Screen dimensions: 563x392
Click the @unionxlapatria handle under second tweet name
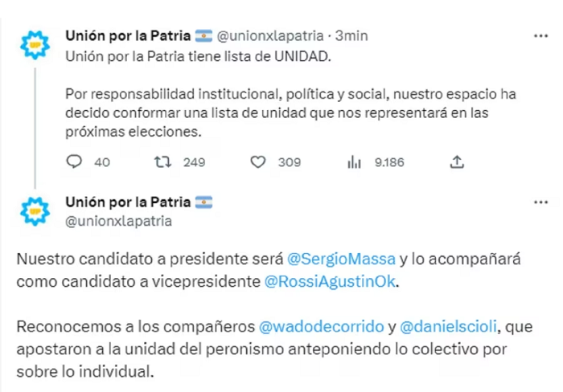(118, 221)
